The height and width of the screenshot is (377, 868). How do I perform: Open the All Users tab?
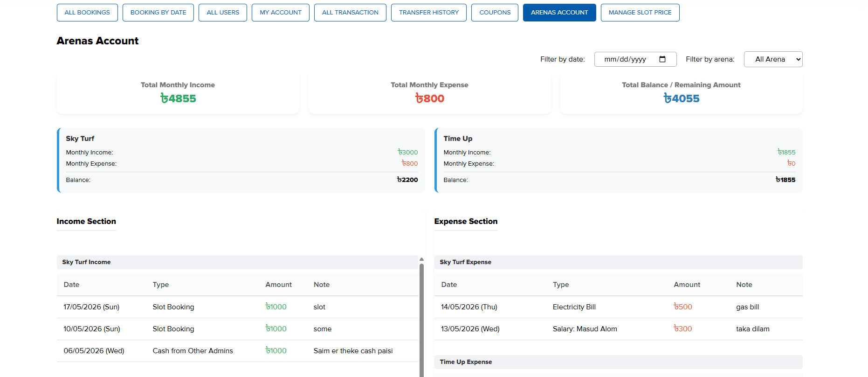pyautogui.click(x=223, y=13)
